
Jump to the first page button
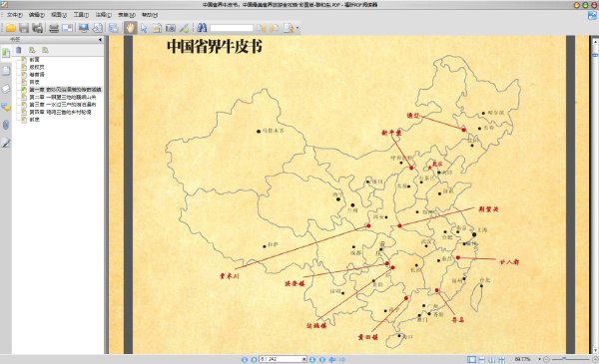coord(245,359)
